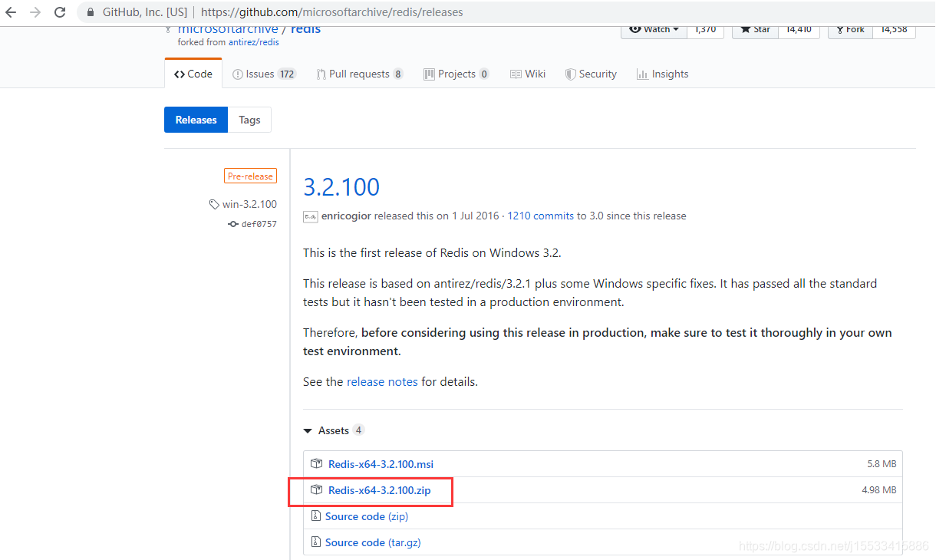This screenshot has height=560, width=936.
Task: Open the Wiki tab
Action: coord(528,74)
